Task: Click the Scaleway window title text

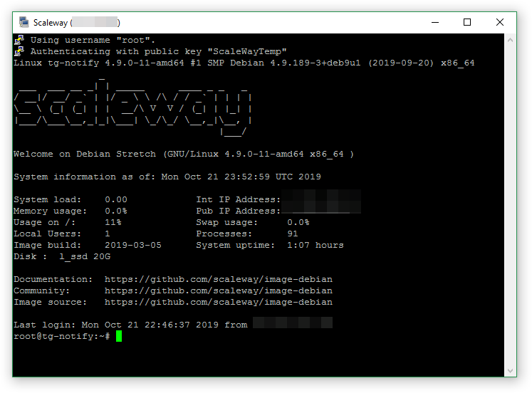Action: (77, 22)
